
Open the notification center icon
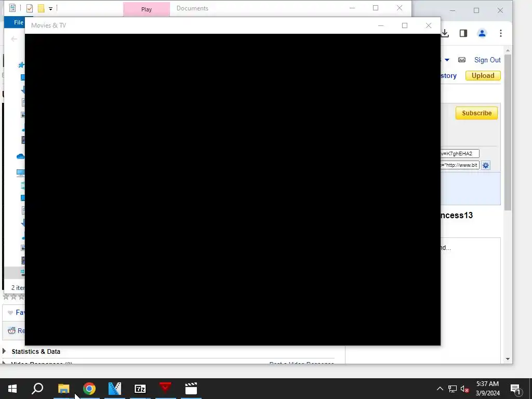tap(515, 389)
